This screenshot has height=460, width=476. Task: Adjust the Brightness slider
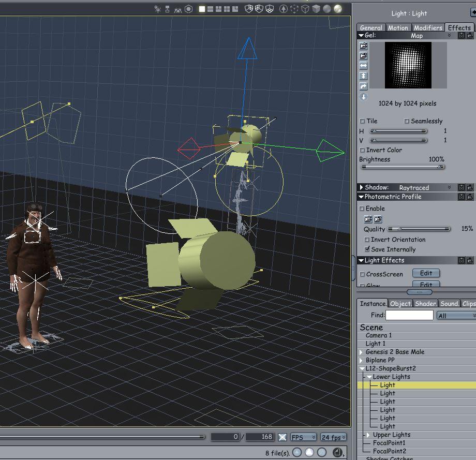(403, 167)
